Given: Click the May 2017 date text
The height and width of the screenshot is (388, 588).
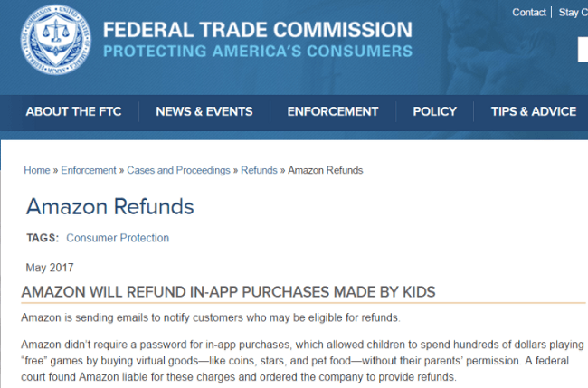Looking at the screenshot, I should coord(50,268).
